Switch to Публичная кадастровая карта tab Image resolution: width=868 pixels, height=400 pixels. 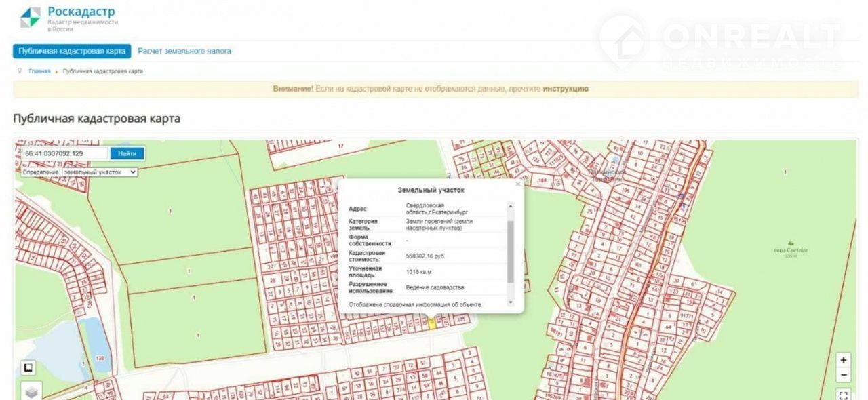pos(72,51)
